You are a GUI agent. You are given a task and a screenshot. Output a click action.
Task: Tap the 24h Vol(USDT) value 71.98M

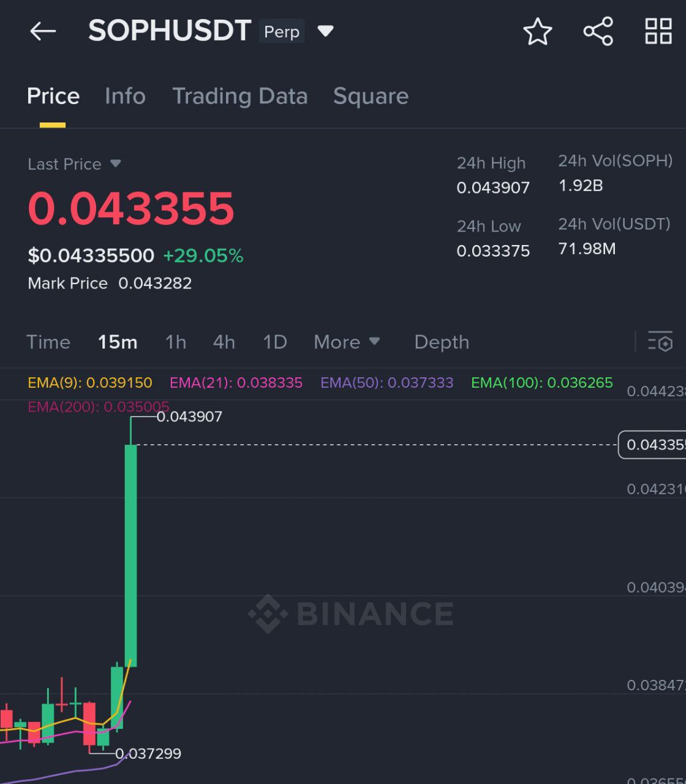pos(587,249)
